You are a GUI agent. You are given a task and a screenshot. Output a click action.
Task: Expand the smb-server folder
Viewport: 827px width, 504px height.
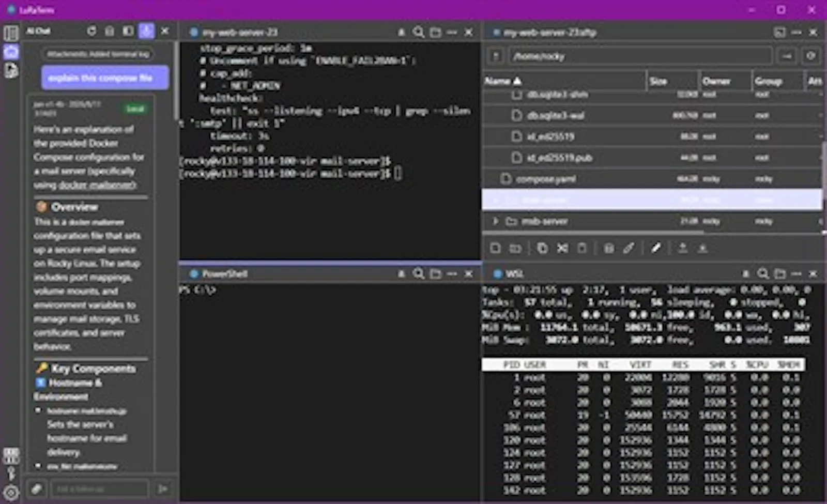(x=495, y=221)
